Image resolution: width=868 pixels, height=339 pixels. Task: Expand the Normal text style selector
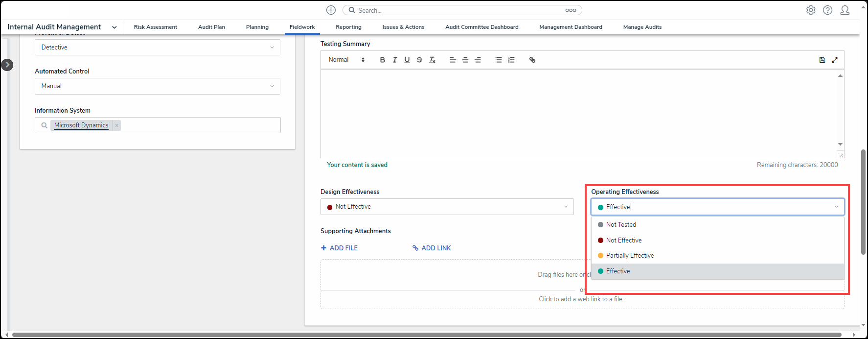(346, 60)
